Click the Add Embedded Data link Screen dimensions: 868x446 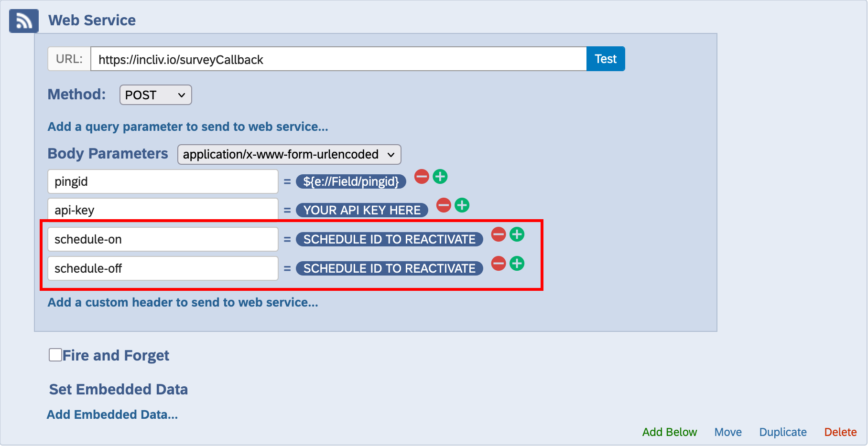point(112,414)
